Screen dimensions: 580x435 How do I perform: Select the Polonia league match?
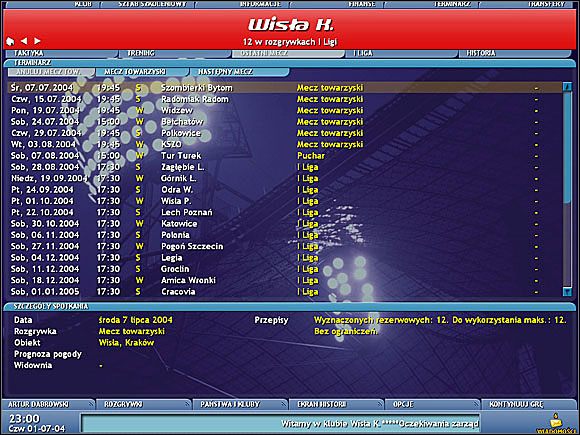(285, 235)
